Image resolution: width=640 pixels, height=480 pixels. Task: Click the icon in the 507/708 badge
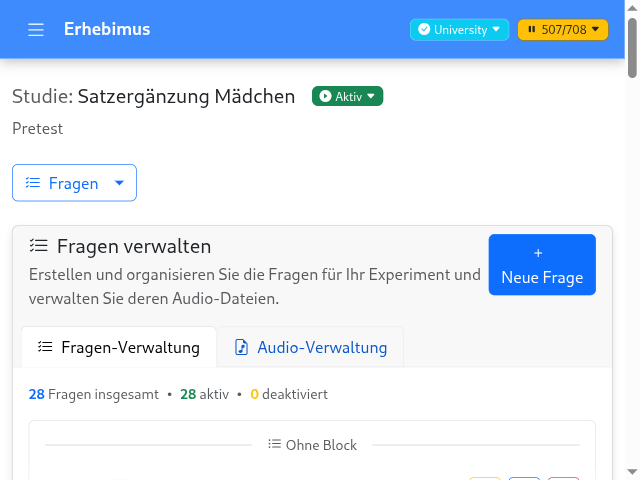coord(531,30)
